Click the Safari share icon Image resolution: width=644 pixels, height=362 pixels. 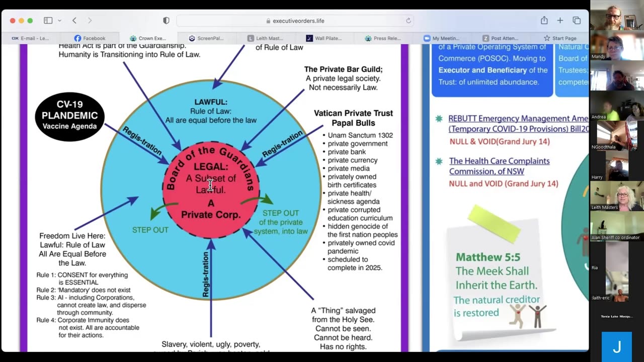[544, 21]
